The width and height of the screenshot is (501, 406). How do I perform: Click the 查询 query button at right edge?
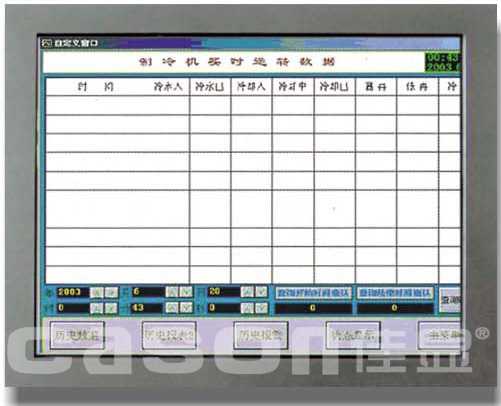point(450,300)
